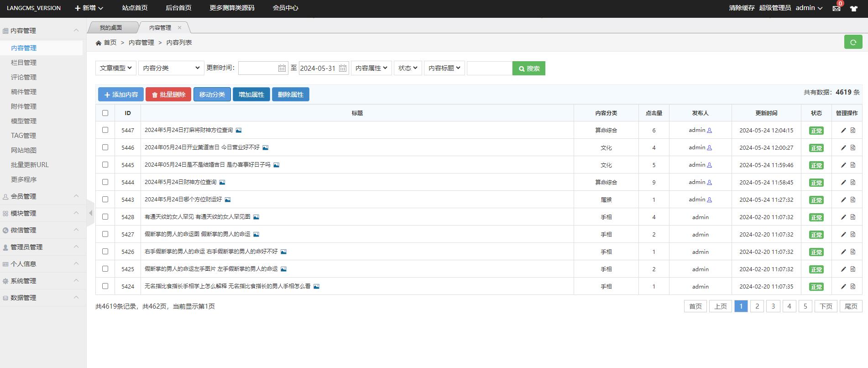Open 栏目管理 in the sidebar menu
The width and height of the screenshot is (868, 368).
coord(24,63)
